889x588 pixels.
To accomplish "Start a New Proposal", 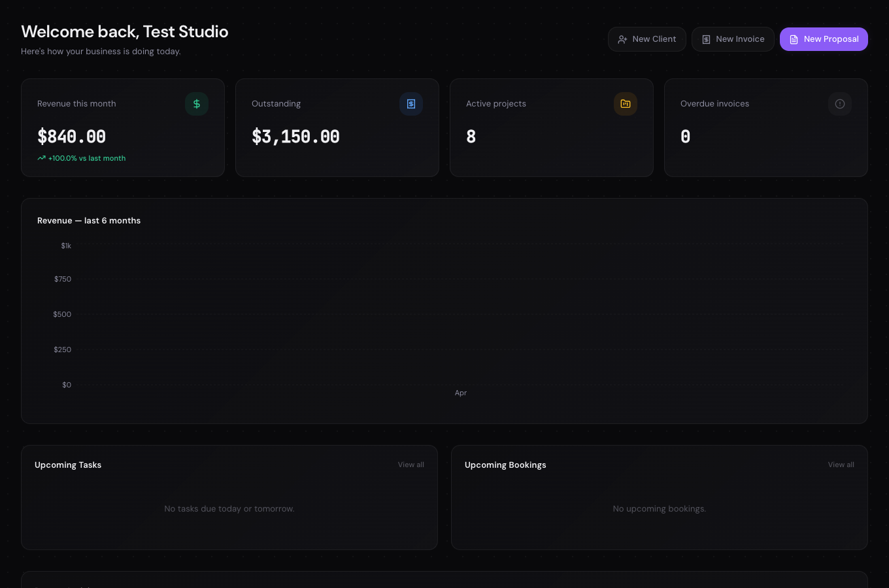I will tap(824, 39).
